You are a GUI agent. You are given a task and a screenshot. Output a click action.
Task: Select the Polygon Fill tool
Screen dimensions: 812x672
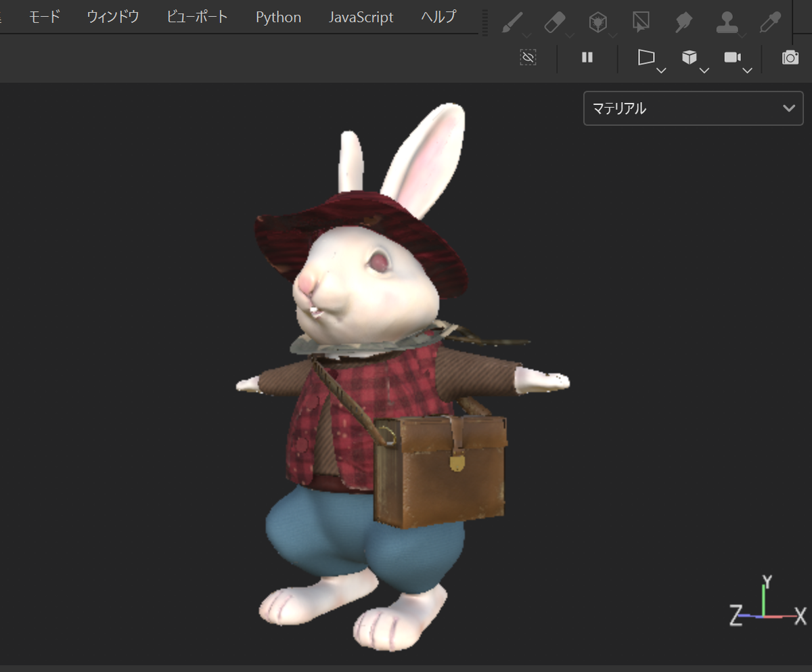point(640,22)
